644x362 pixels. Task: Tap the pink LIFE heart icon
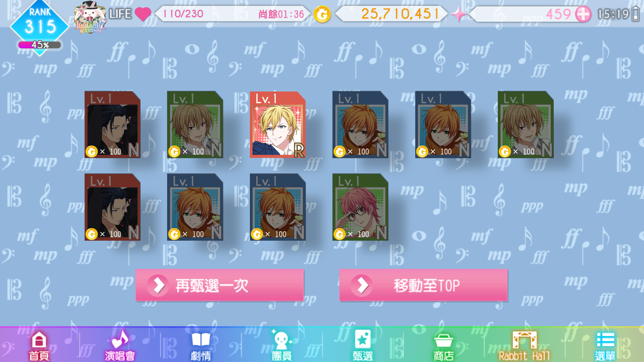point(143,14)
